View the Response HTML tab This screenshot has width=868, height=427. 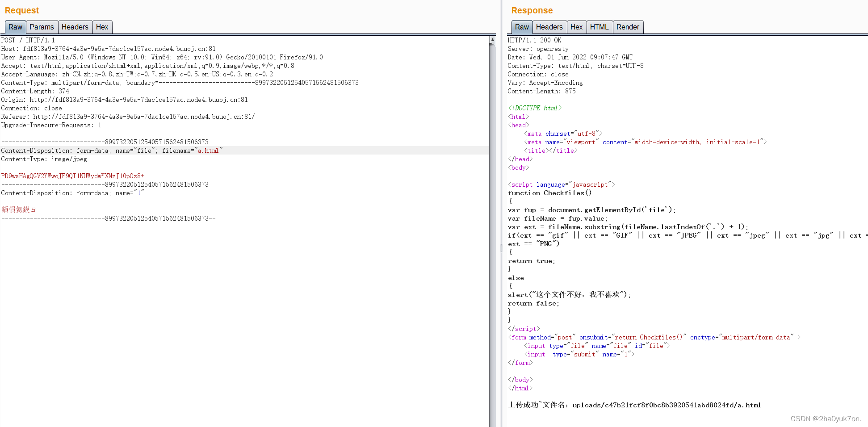pyautogui.click(x=599, y=27)
